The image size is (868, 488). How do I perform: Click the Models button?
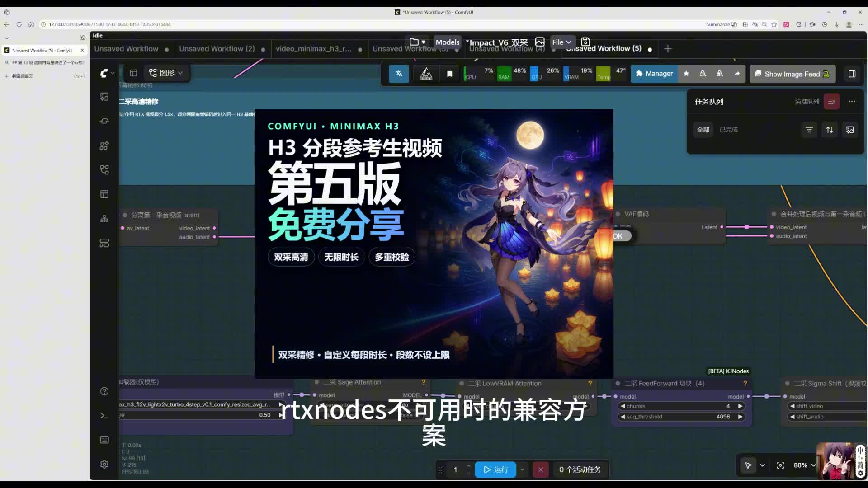pyautogui.click(x=447, y=42)
